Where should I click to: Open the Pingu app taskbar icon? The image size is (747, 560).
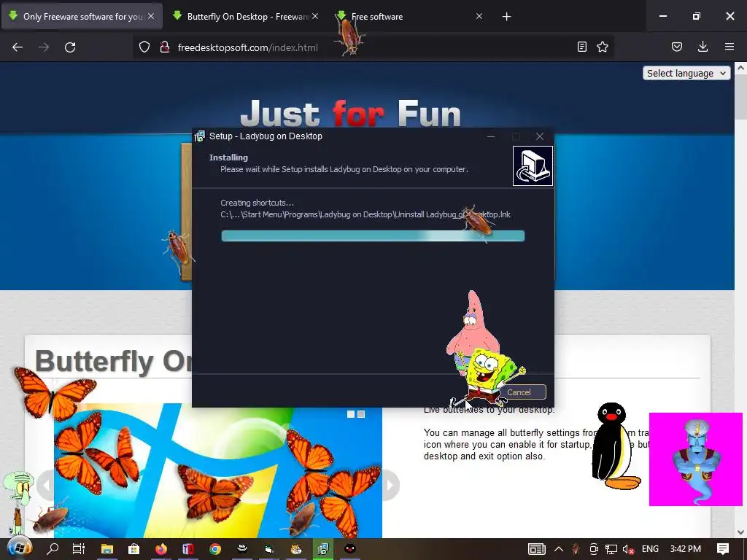point(350,549)
